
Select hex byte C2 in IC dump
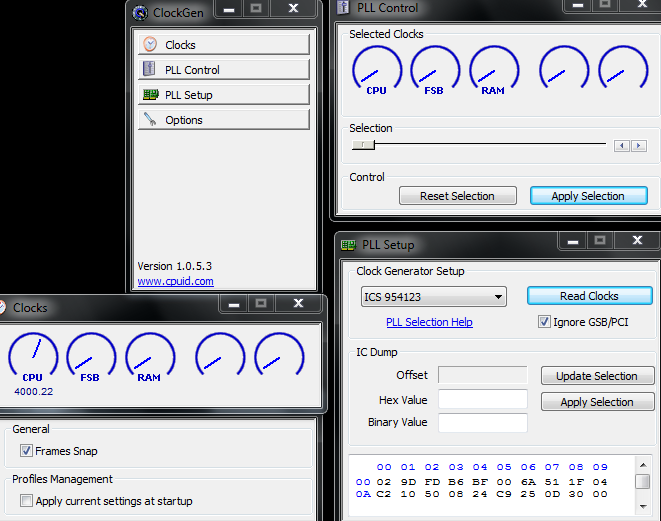(384, 494)
